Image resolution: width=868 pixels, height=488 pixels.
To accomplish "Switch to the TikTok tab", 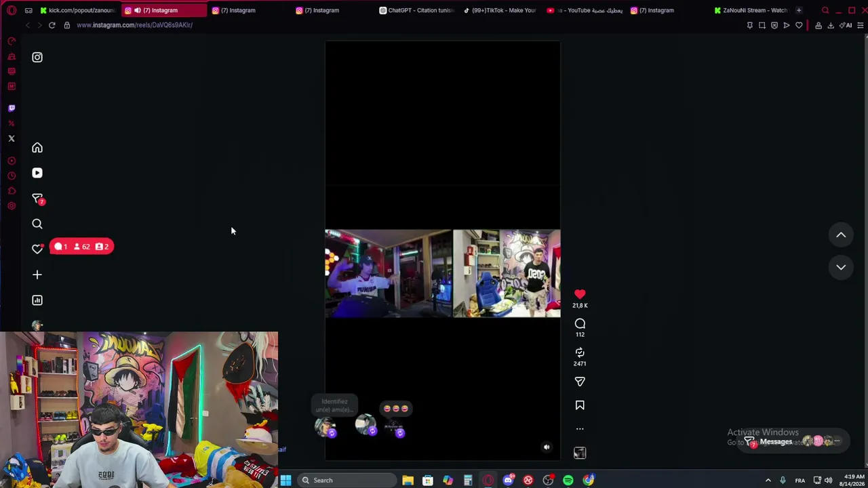I will click(x=500, y=10).
